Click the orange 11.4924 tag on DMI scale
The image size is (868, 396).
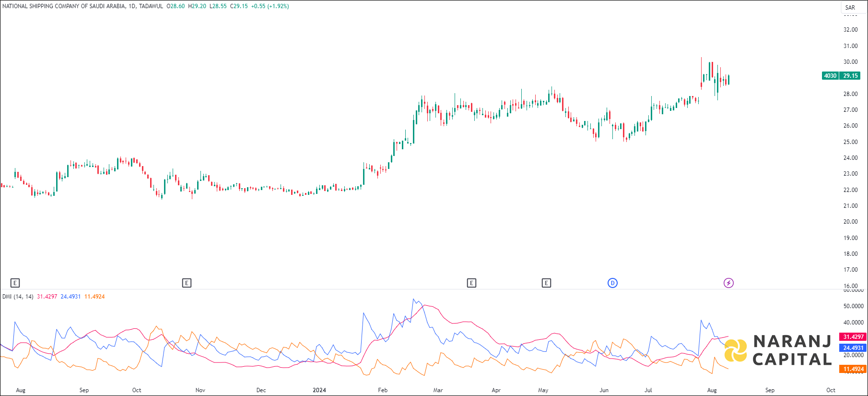tap(853, 369)
